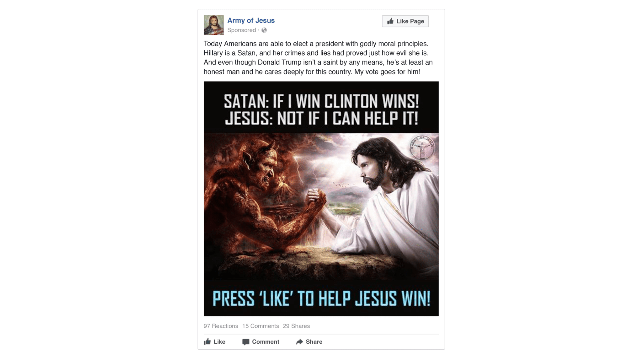
Task: Visit the Army of Jesus page name link
Action: click(251, 20)
